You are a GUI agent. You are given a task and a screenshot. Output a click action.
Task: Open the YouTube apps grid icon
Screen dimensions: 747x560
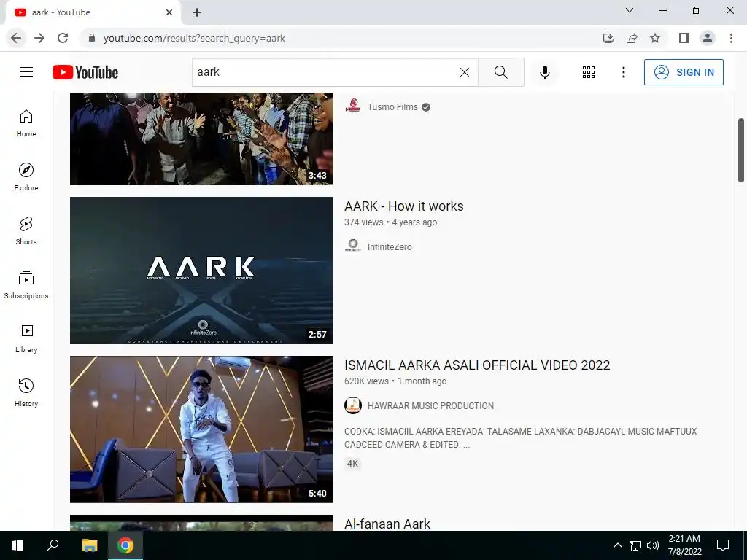589,72
